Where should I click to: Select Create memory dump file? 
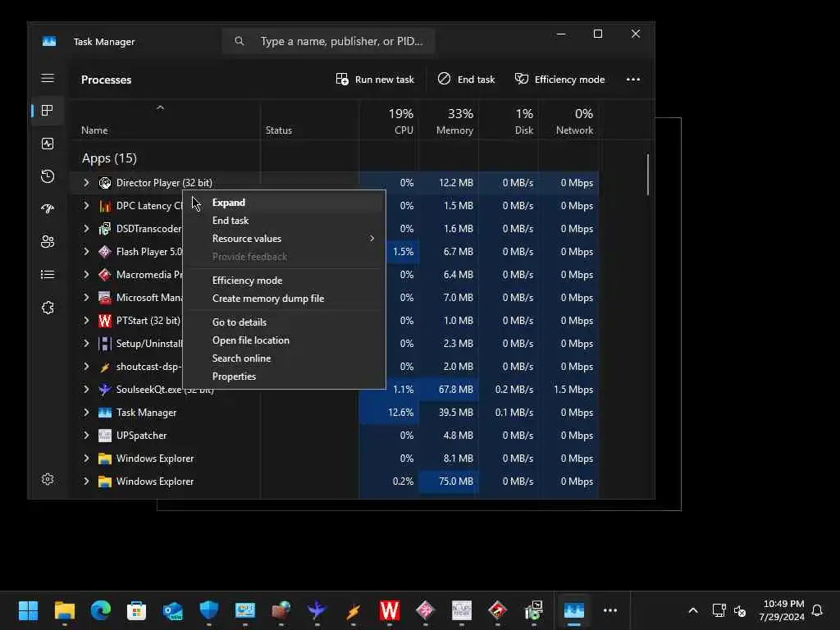(x=285, y=299)
